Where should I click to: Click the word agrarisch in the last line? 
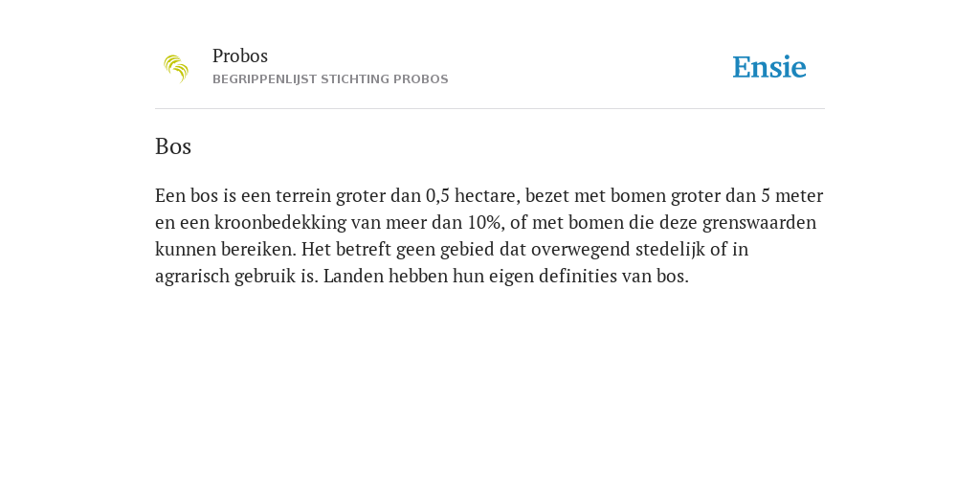(x=192, y=277)
